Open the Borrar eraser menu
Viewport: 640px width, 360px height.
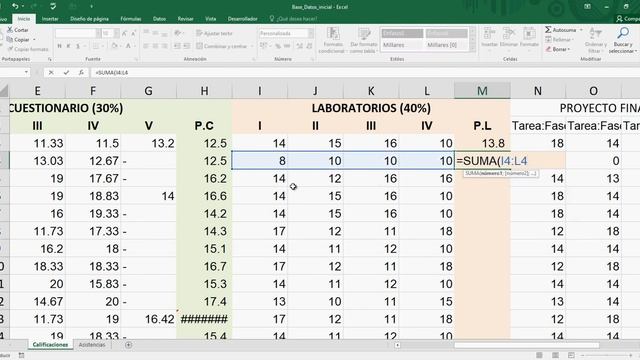558,49
